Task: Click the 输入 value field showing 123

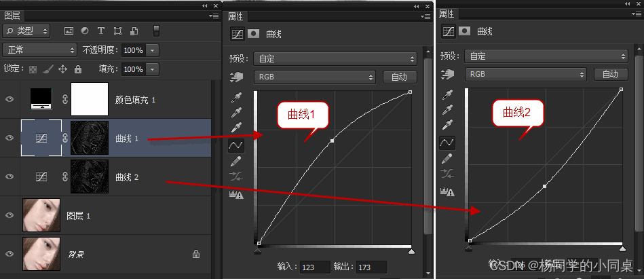Action: click(x=315, y=267)
